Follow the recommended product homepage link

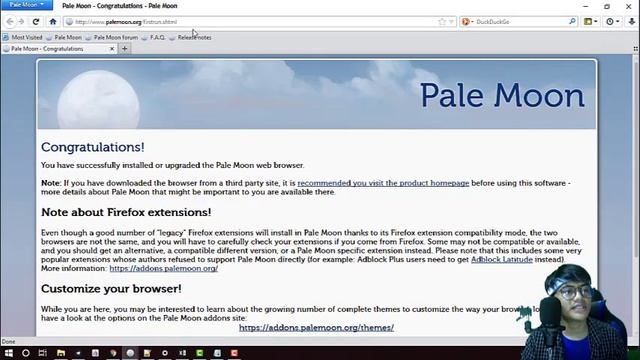click(383, 183)
